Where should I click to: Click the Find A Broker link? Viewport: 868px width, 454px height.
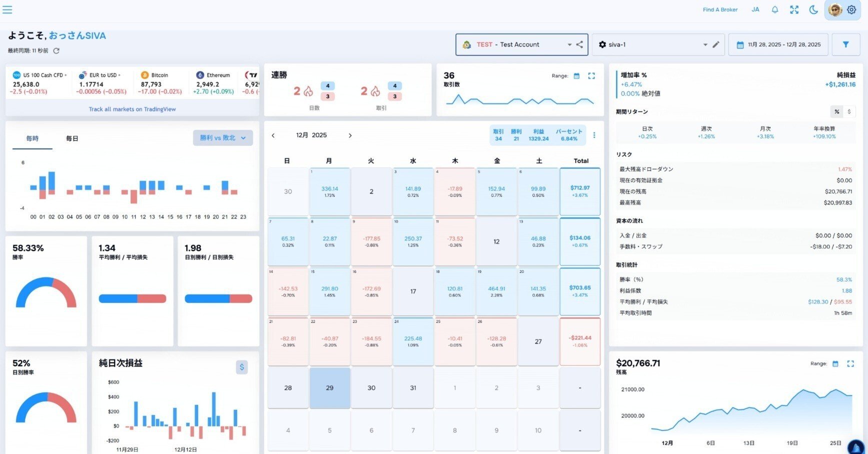click(x=719, y=9)
